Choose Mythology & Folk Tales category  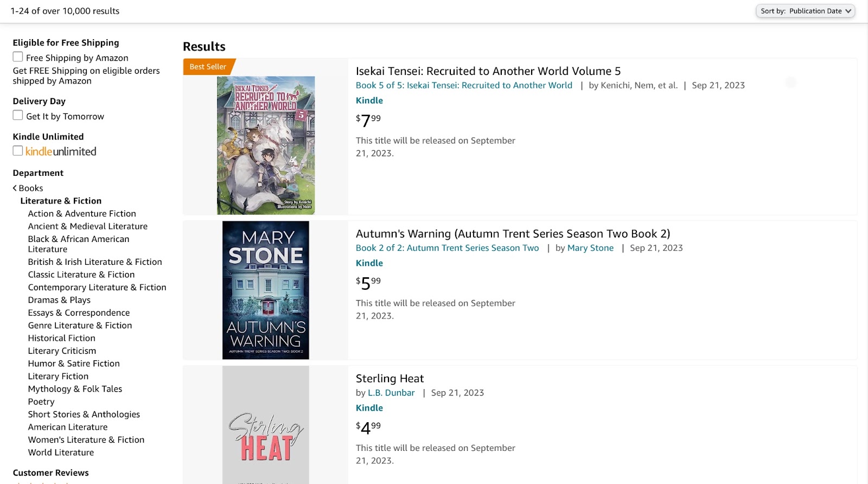point(75,389)
